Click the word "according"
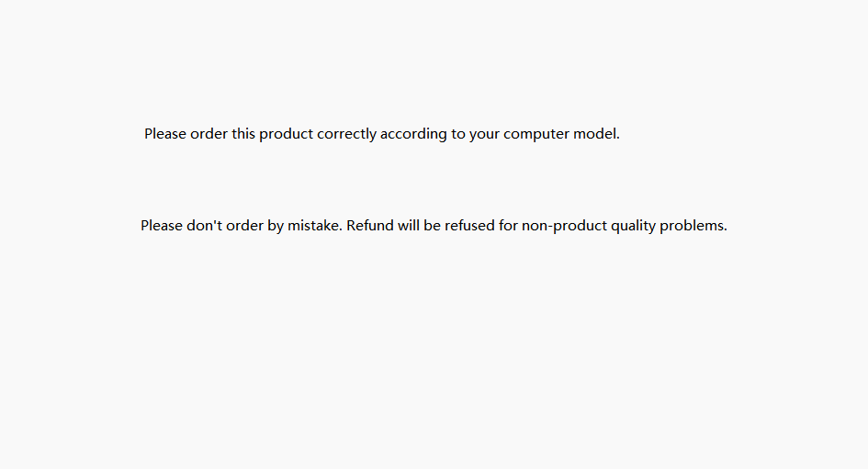Viewport: 868px width, 469px height. coord(413,134)
